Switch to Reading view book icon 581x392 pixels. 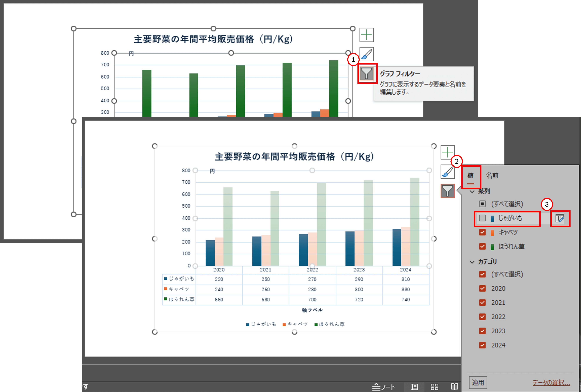[x=454, y=387]
